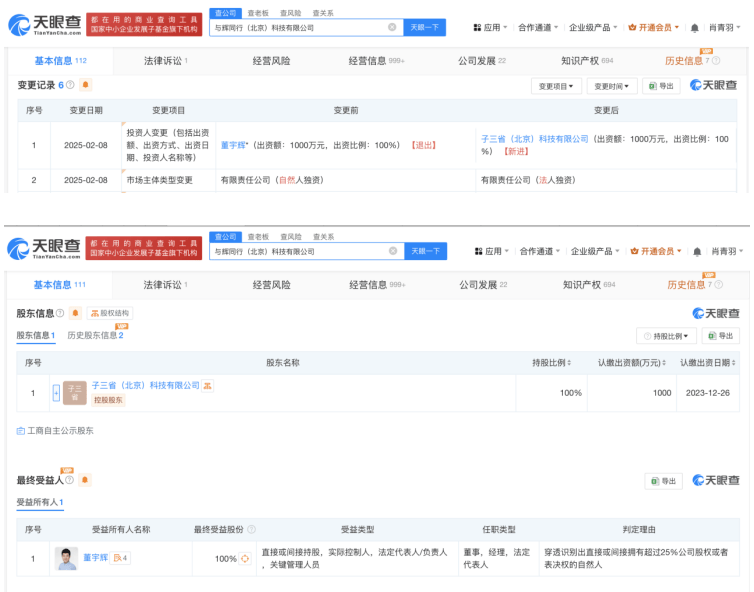Open the 股权结构 chart button

[x=110, y=313]
